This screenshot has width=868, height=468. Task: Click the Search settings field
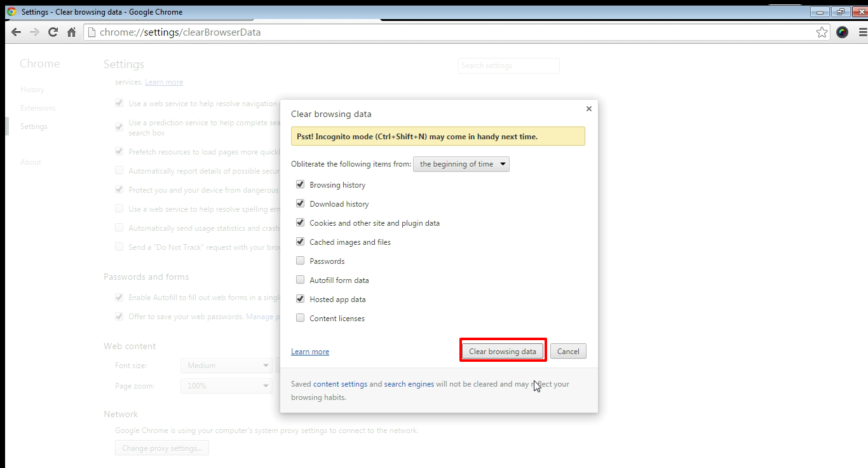coord(509,65)
